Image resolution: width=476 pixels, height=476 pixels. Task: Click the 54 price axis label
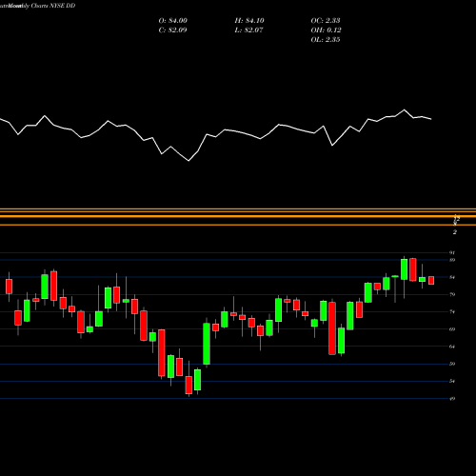click(452, 381)
